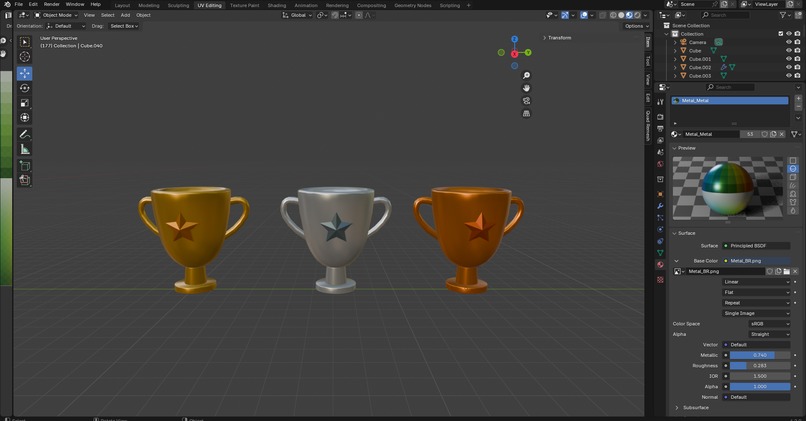Click the Z axis on navigation gizmo
This screenshot has height=421, width=806.
[x=515, y=39]
